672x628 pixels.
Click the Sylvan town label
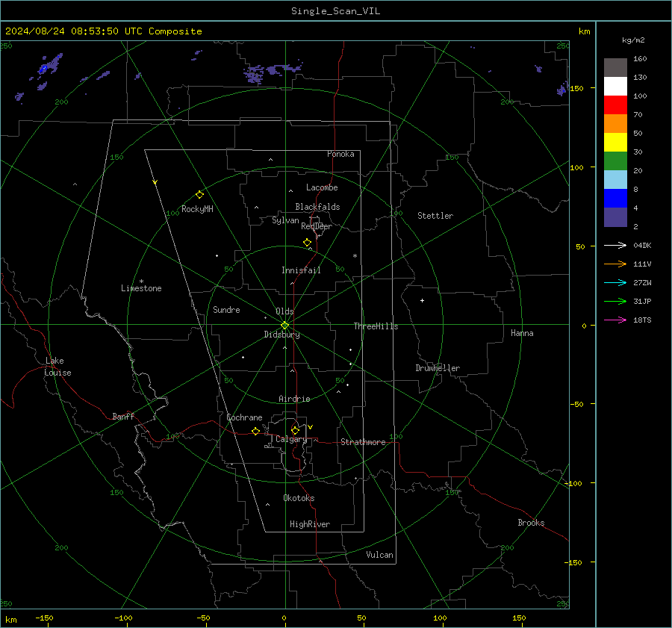pyautogui.click(x=285, y=220)
